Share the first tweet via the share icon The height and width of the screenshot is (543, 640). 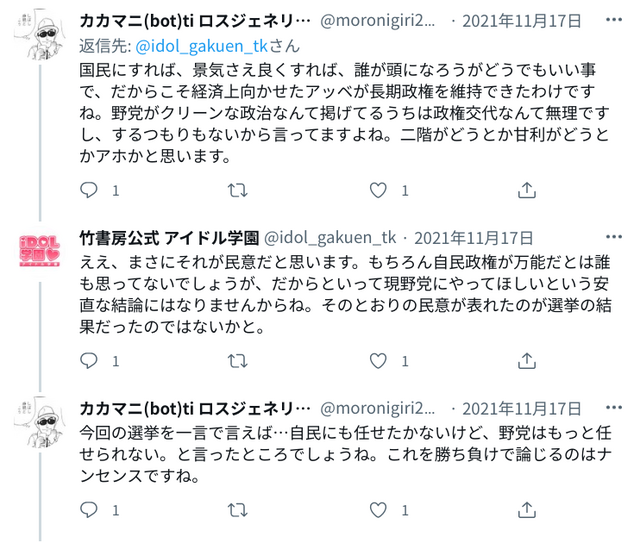click(x=527, y=190)
